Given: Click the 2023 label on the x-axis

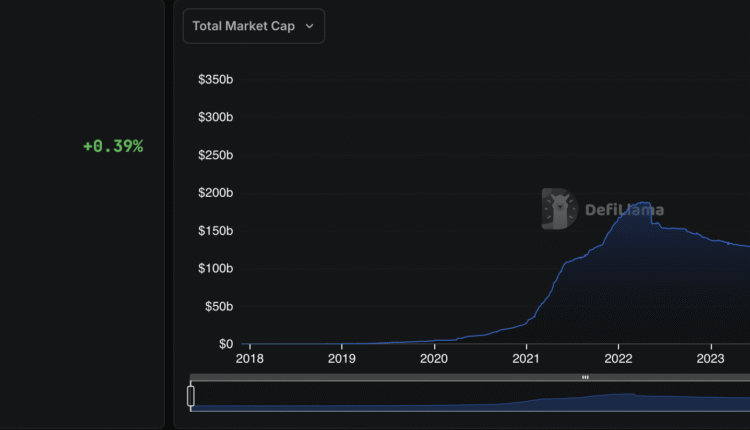Looking at the screenshot, I should [711, 358].
